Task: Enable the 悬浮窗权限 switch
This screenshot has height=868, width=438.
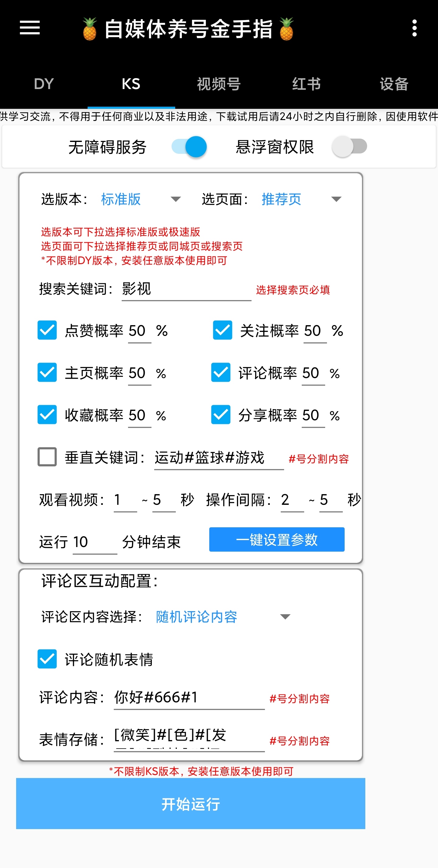Action: pos(349,146)
